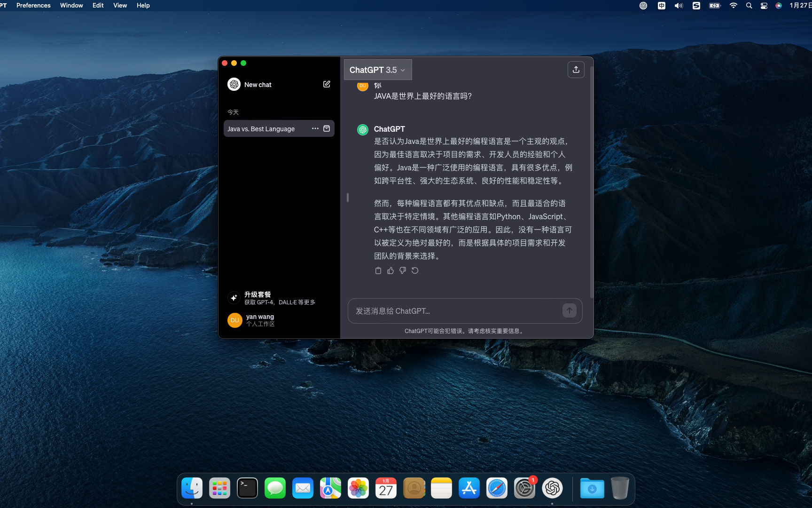The image size is (812, 508).
Task: Open options for Java vs. Best Language chat
Action: 315,128
